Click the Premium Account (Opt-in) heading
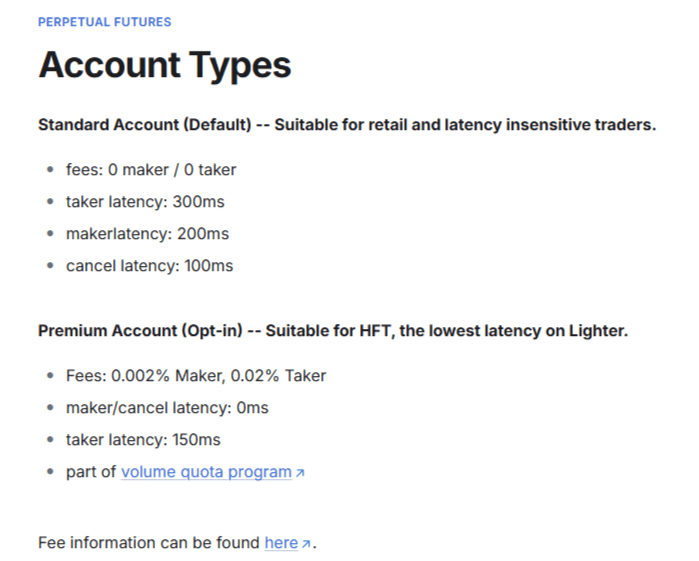The width and height of the screenshot is (699, 561). click(x=140, y=330)
